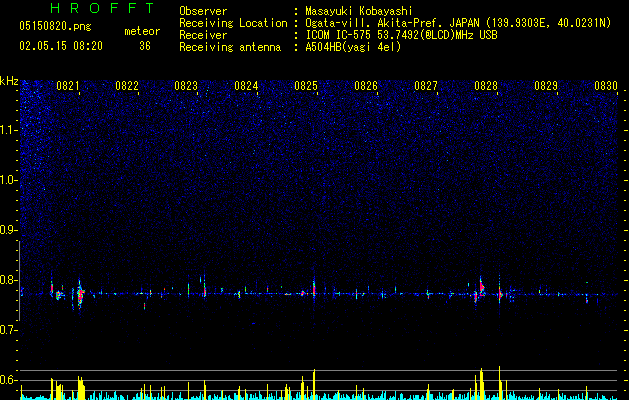Click the date stamp 02.05.15 08:20
The height and width of the screenshot is (400, 629).
[x=61, y=46]
